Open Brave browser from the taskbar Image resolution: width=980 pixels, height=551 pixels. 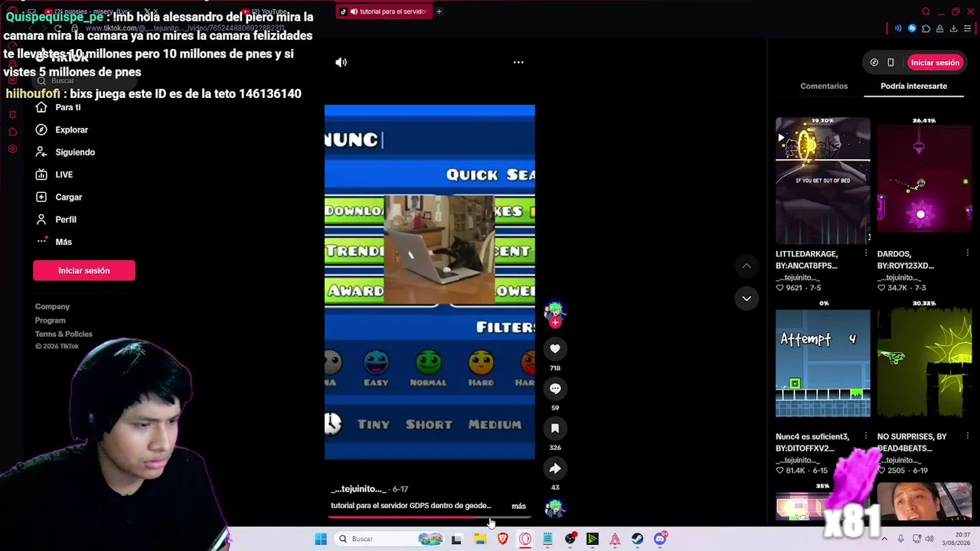click(x=502, y=539)
